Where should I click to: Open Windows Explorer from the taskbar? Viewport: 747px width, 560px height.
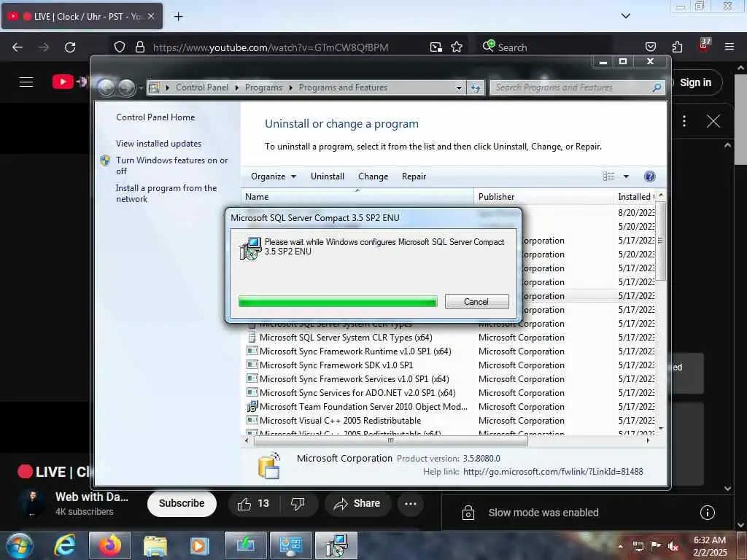[x=155, y=545]
